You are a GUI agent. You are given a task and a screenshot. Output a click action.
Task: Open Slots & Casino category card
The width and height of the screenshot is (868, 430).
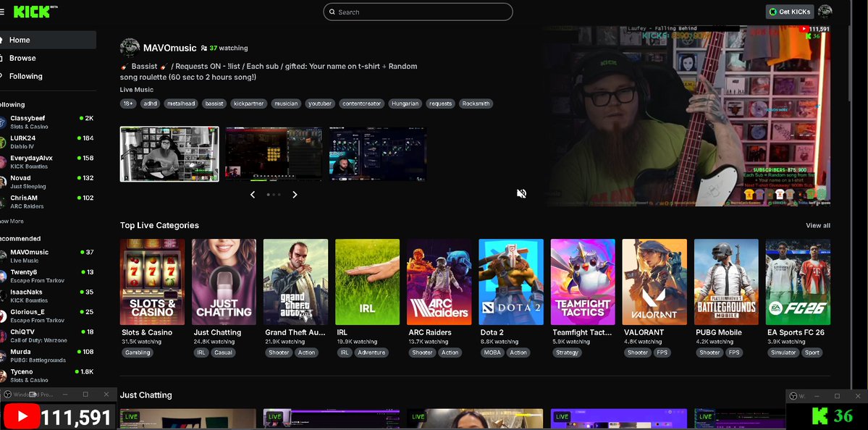(x=152, y=282)
